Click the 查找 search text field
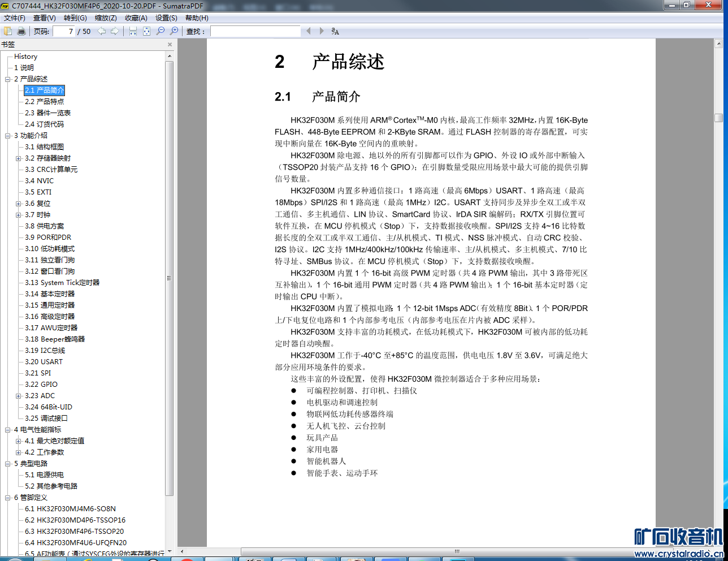This screenshot has width=728, height=561. 255,31
